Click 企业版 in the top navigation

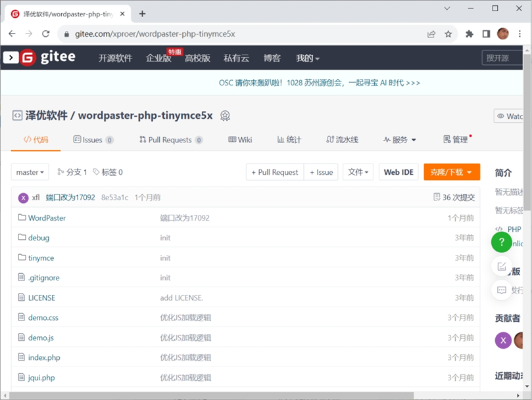[x=158, y=58]
